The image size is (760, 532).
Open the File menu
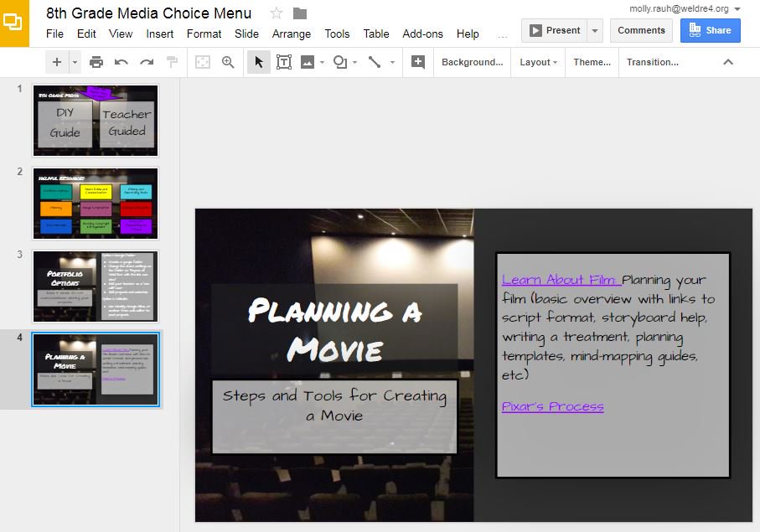pos(54,34)
